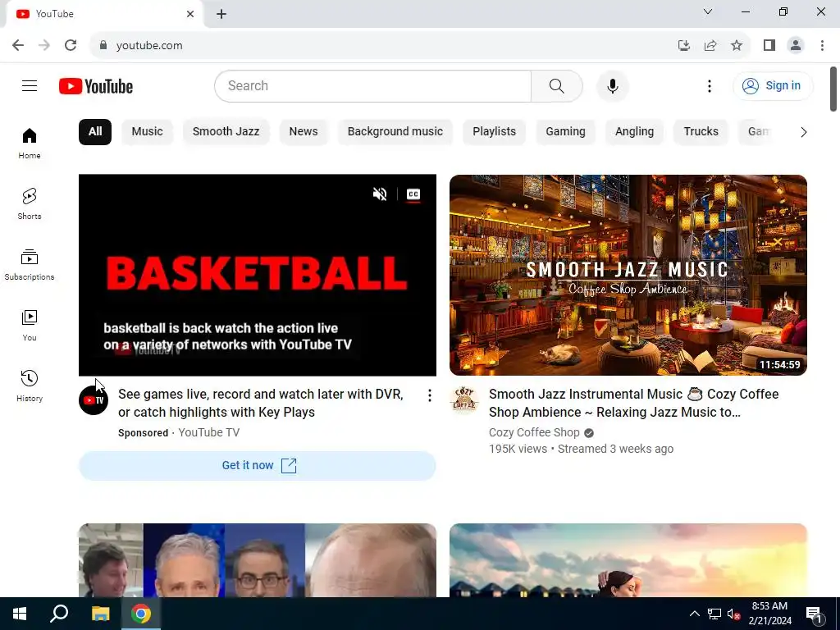840x630 pixels.
Task: Open a new Chrome tab
Action: tap(221, 14)
